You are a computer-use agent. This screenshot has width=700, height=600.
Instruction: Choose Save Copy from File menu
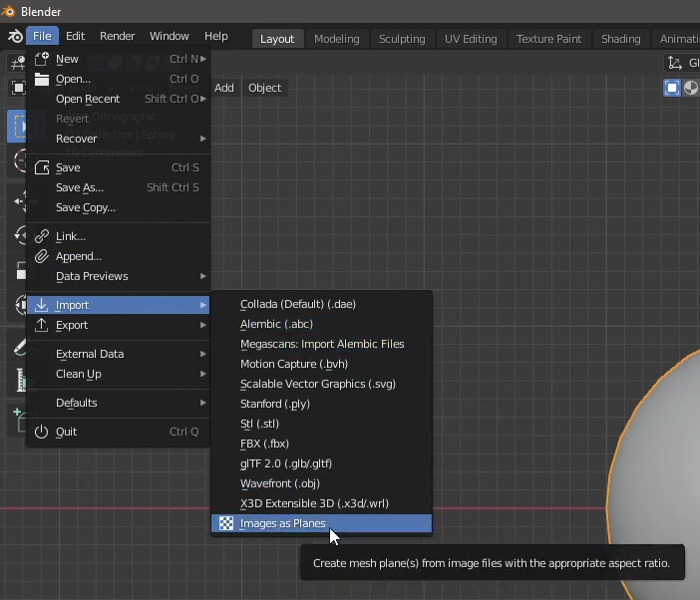point(119,207)
